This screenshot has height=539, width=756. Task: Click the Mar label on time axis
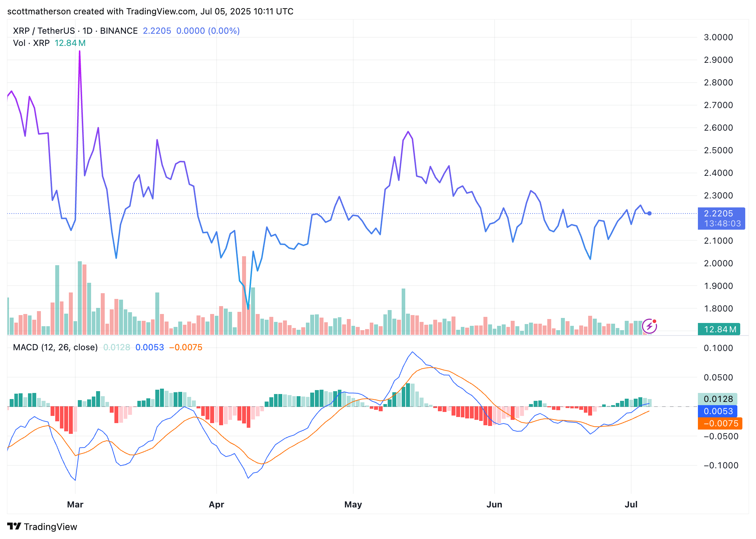pos(75,504)
